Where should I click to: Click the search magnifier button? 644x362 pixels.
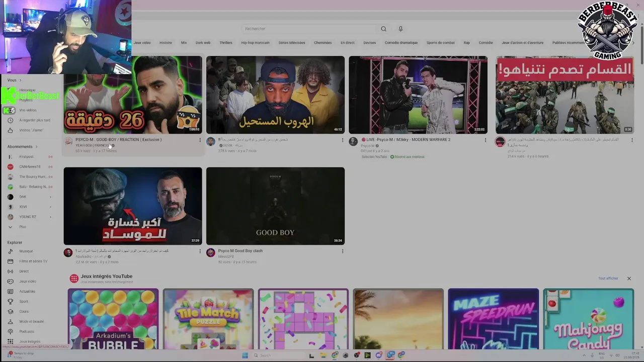pyautogui.click(x=383, y=29)
